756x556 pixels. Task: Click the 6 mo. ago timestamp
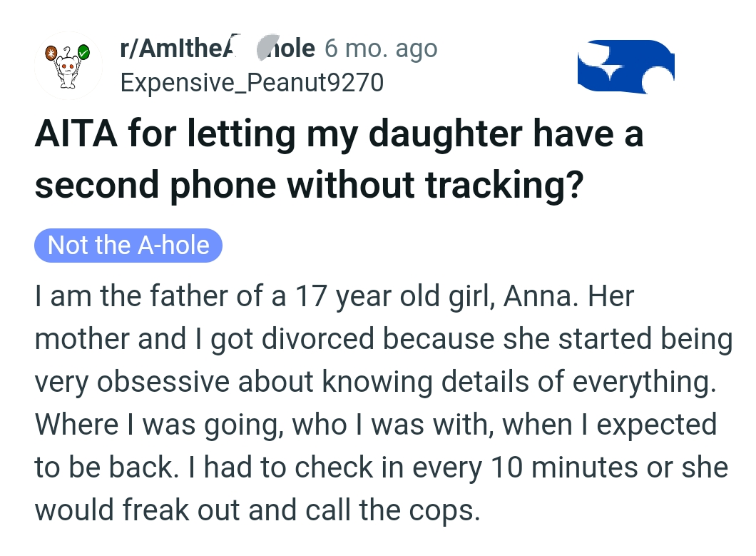point(381,49)
